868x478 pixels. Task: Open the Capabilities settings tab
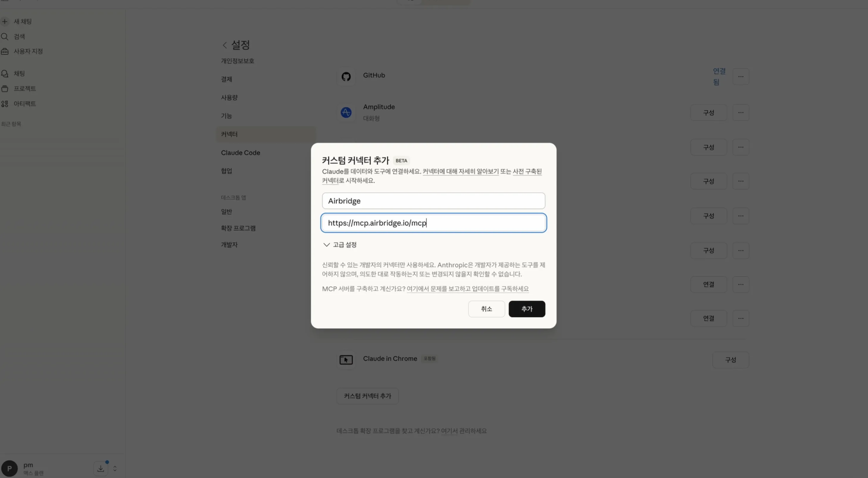pyautogui.click(x=227, y=116)
